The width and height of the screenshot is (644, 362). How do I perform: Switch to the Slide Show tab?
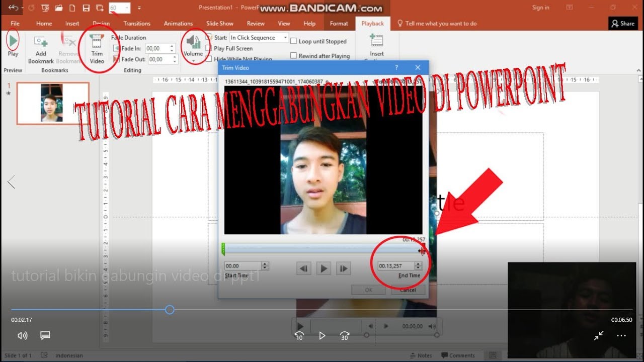pos(220,23)
